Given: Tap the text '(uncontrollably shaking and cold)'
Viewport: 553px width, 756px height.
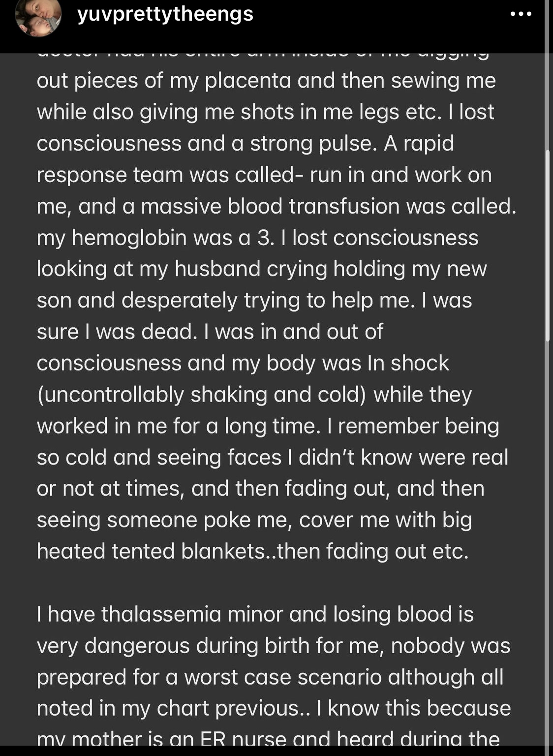Looking at the screenshot, I should pyautogui.click(x=202, y=395).
